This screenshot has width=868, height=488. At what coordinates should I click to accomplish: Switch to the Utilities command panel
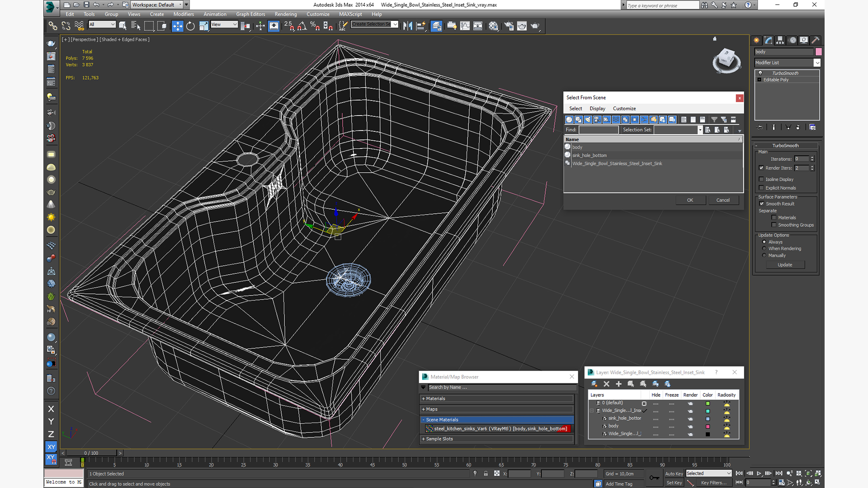coord(816,40)
